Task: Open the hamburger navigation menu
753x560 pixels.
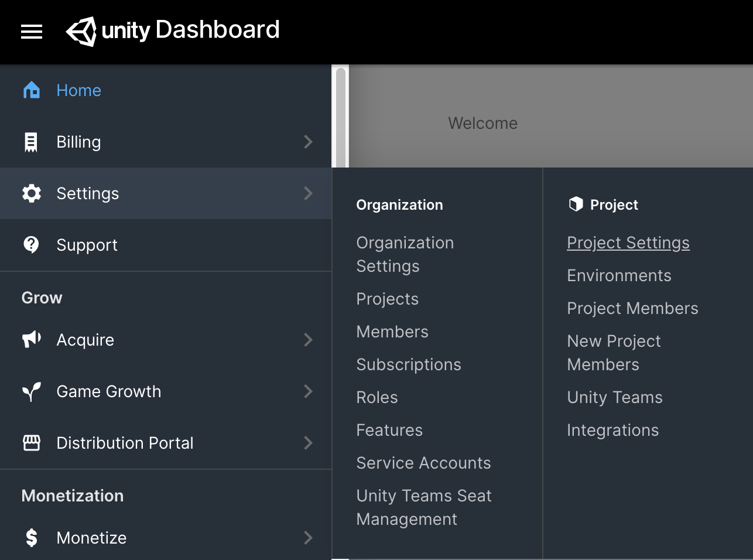Action: click(x=32, y=32)
